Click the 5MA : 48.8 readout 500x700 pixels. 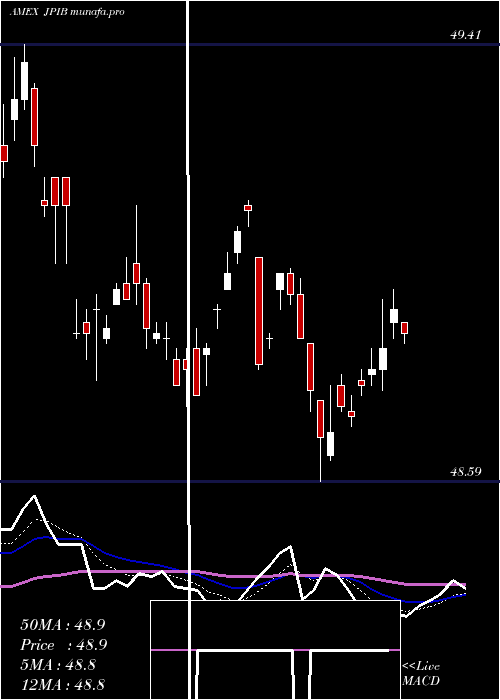point(58,665)
